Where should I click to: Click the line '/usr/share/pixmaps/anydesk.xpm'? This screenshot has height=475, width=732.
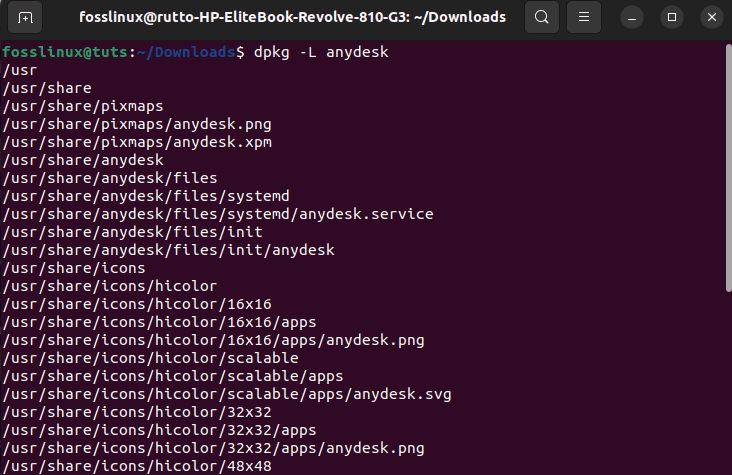pyautogui.click(x=137, y=142)
